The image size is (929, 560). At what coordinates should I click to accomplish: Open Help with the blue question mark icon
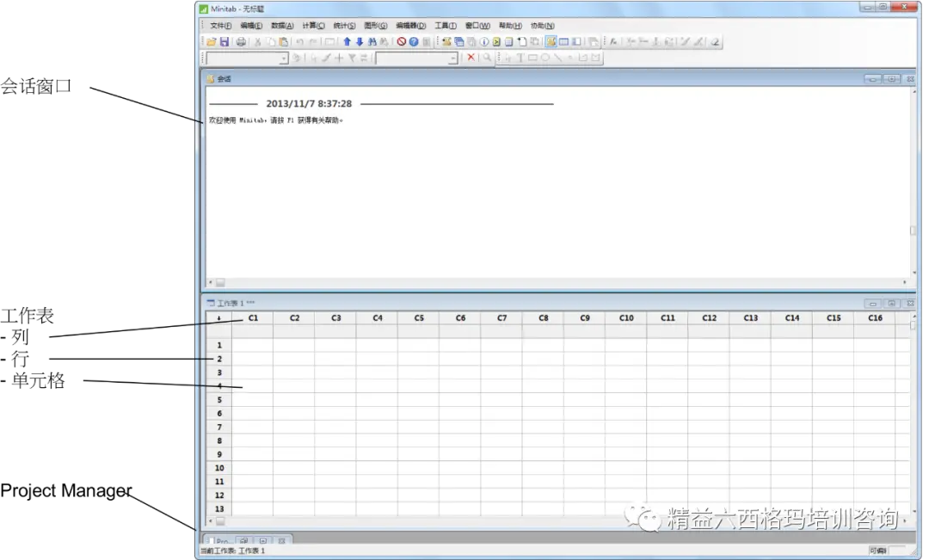pos(414,41)
